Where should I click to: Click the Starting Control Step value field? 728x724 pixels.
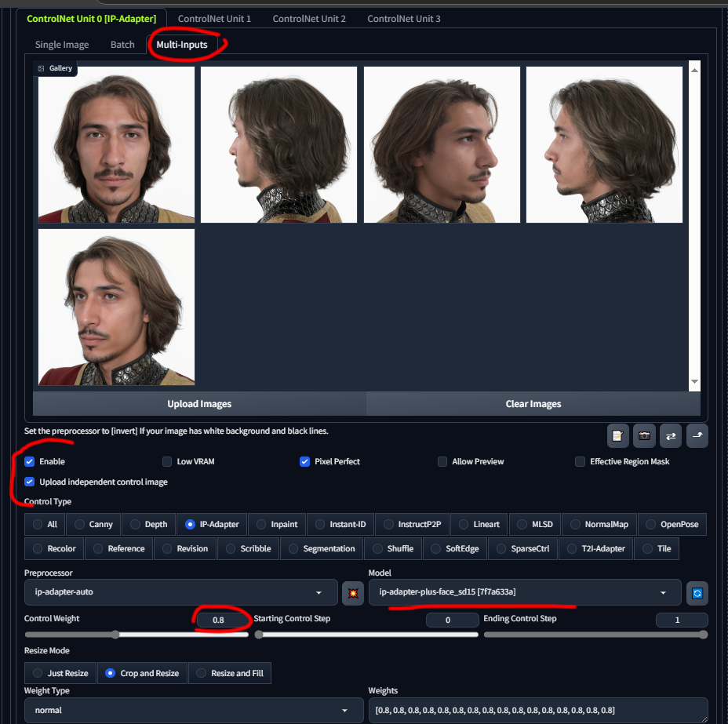[x=452, y=620]
